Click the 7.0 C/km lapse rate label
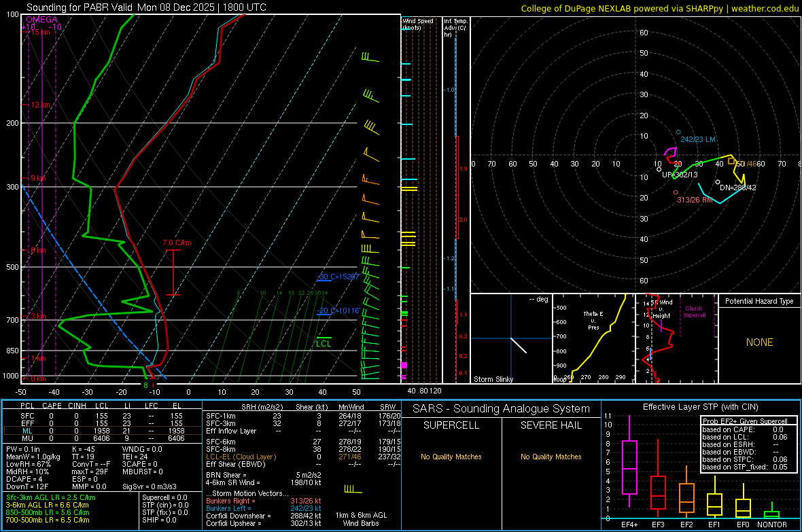 [177, 243]
